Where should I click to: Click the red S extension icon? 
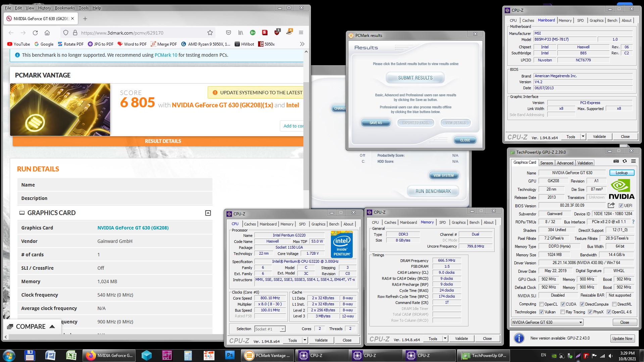(x=265, y=33)
